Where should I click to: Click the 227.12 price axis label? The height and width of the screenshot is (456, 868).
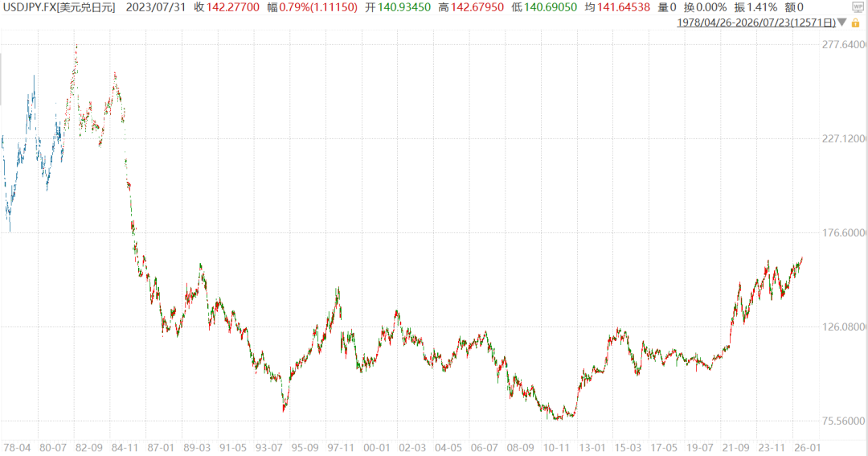[x=844, y=138]
